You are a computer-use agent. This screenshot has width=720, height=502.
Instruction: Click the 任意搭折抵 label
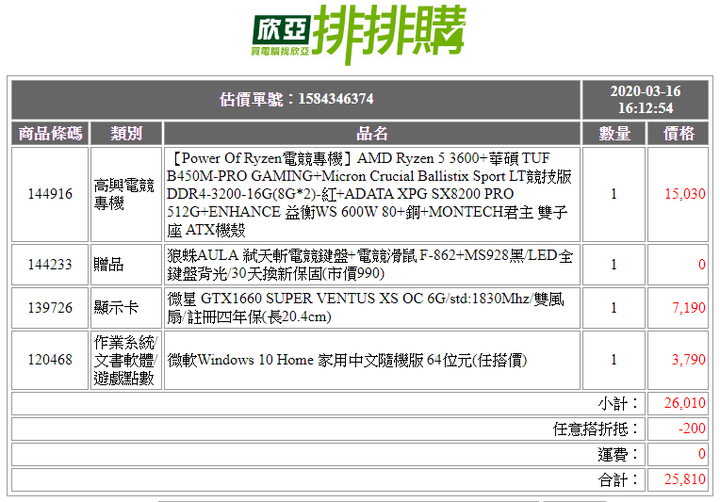(596, 429)
